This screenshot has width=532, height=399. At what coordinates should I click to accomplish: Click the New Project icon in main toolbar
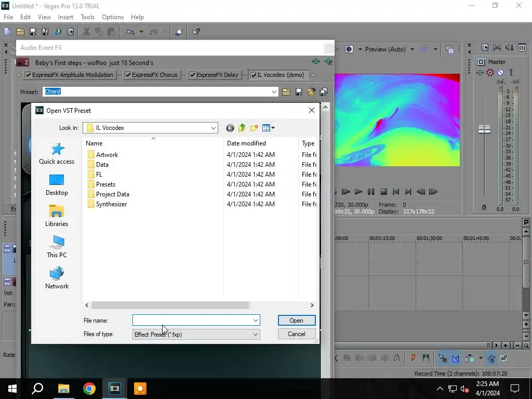[x=7, y=32]
